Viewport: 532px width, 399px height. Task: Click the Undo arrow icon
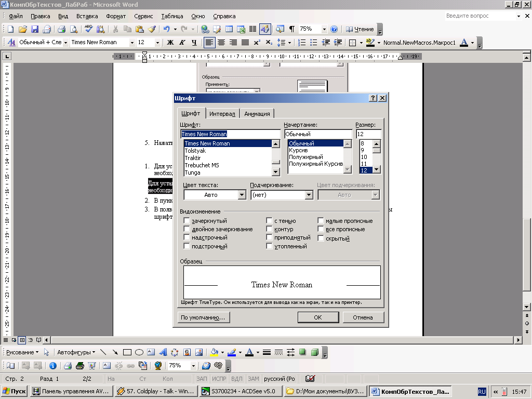pyautogui.click(x=167, y=30)
